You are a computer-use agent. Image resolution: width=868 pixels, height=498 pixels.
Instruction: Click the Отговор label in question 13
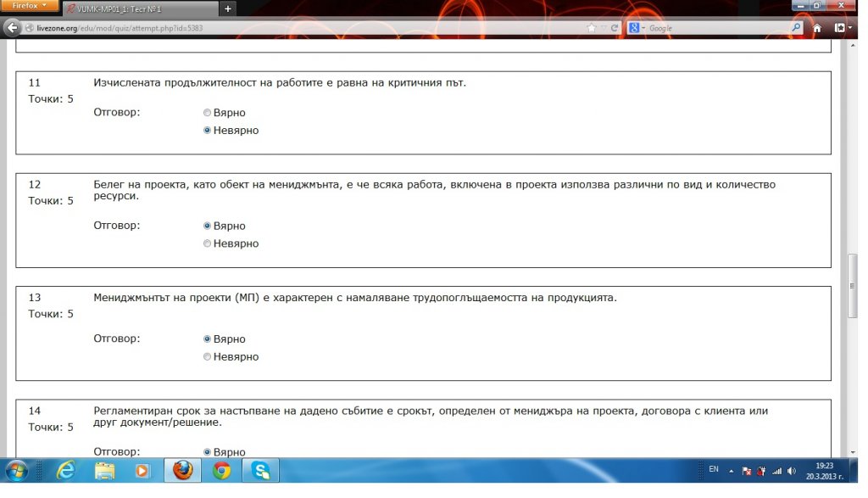(x=116, y=339)
